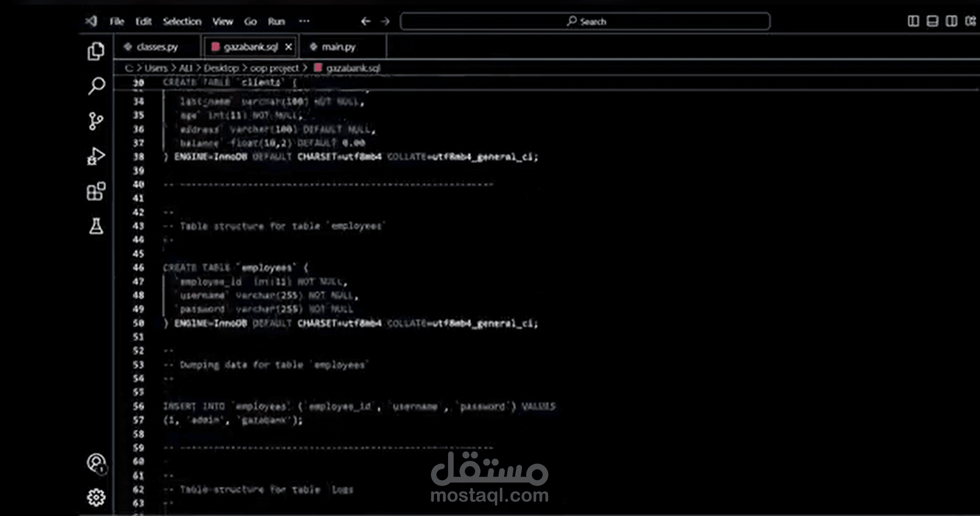Toggle the primary side bar layout icon
Image resolution: width=980 pixels, height=516 pixels.
pos(913,21)
